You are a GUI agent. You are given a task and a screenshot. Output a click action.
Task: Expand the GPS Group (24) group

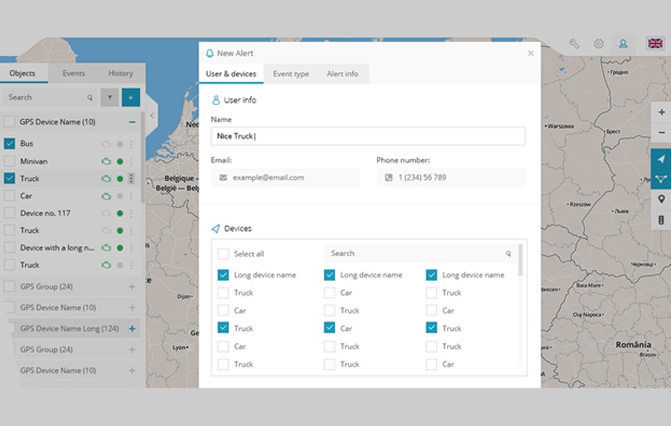tap(132, 286)
